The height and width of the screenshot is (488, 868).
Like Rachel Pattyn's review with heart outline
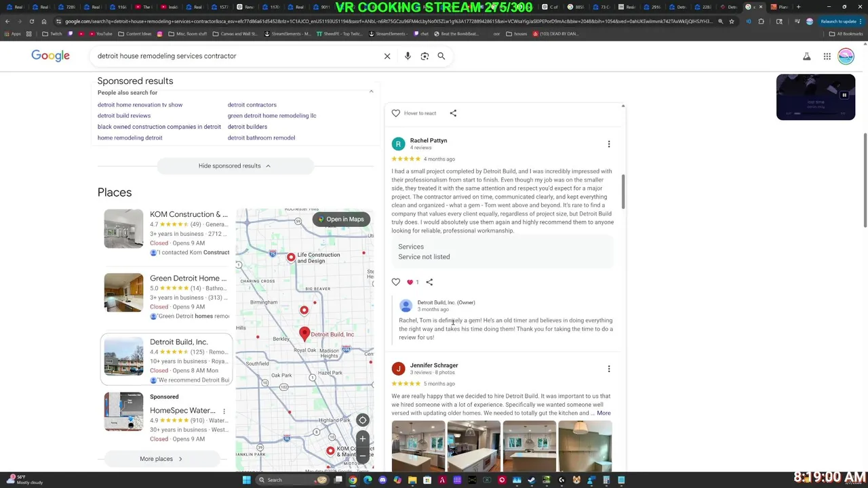coord(396,282)
